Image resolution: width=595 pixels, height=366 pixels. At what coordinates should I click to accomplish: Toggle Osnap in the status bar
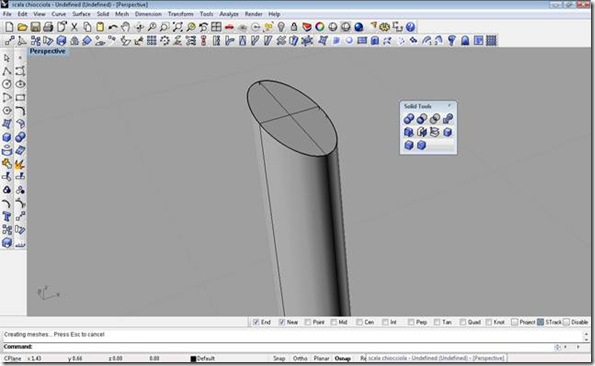[343, 358]
